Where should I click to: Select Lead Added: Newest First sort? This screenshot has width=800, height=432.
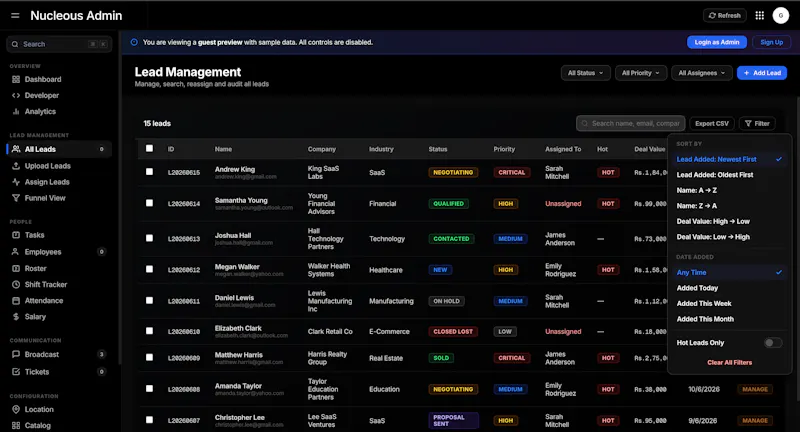[x=729, y=159]
